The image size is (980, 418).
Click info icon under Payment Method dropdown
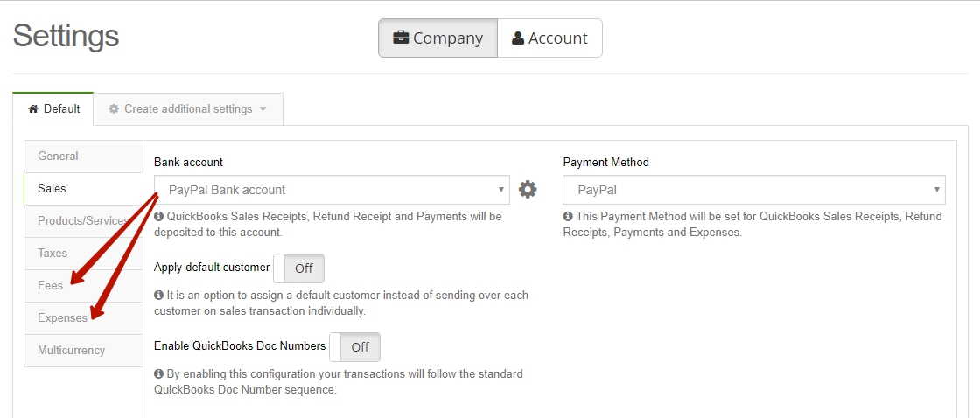568,217
